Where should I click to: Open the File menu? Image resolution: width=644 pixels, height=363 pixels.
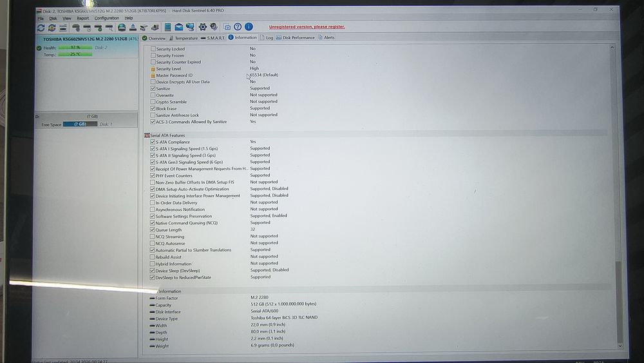40,19
